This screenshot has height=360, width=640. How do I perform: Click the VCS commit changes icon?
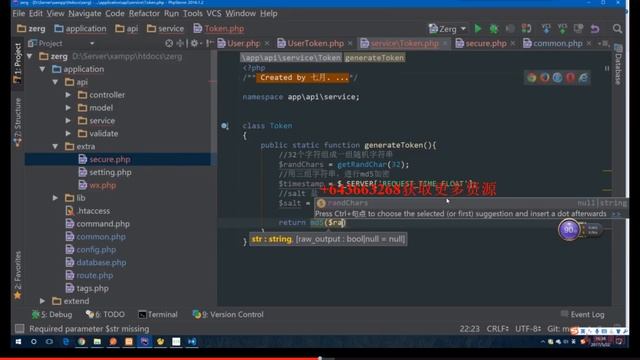[562, 29]
